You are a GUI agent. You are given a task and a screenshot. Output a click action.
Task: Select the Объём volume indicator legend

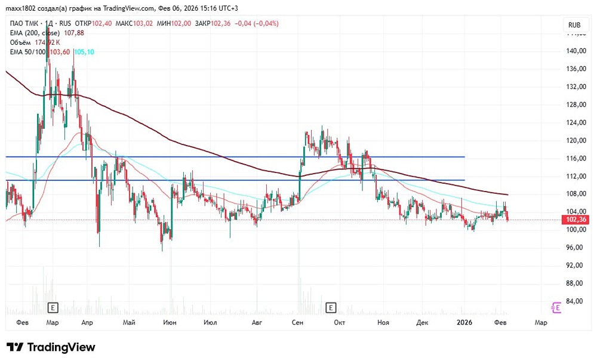(x=20, y=42)
